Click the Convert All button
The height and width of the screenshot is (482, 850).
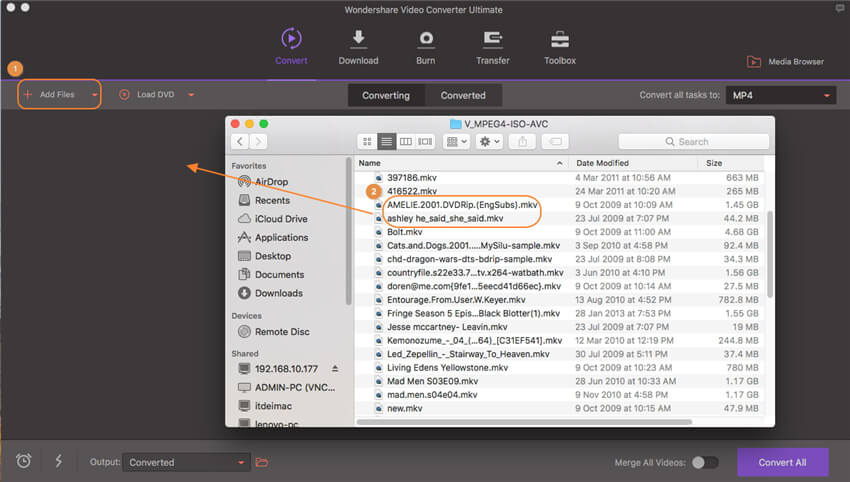click(782, 462)
